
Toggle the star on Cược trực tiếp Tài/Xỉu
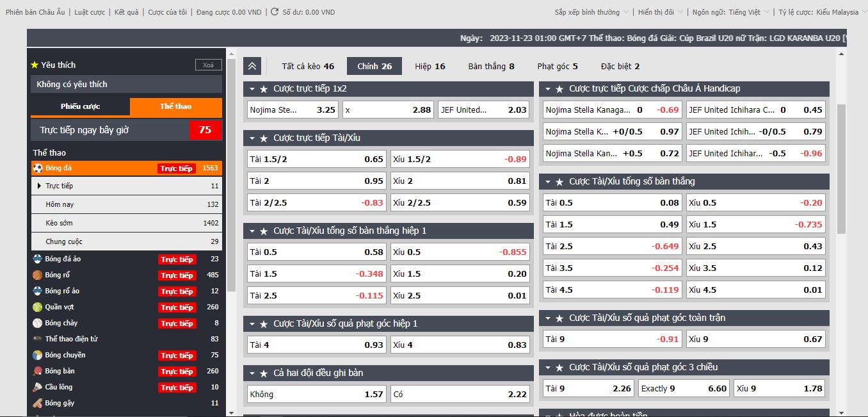[264, 138]
